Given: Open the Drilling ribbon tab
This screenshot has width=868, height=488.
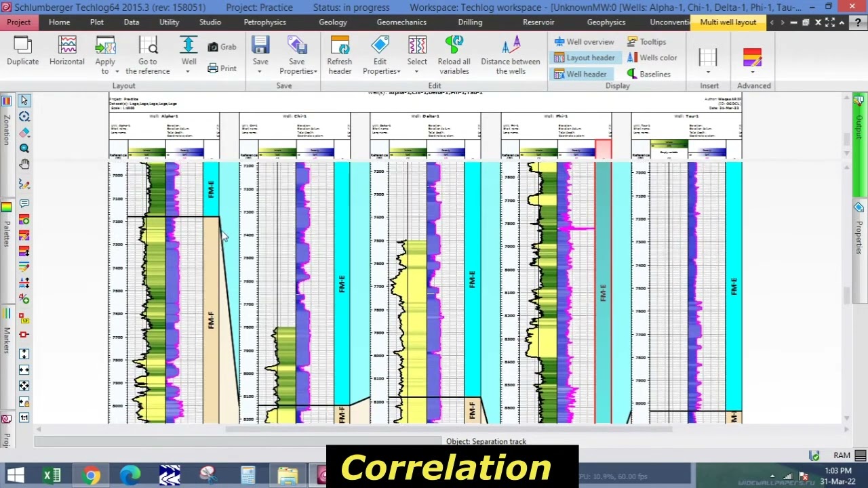Looking at the screenshot, I should click(470, 22).
